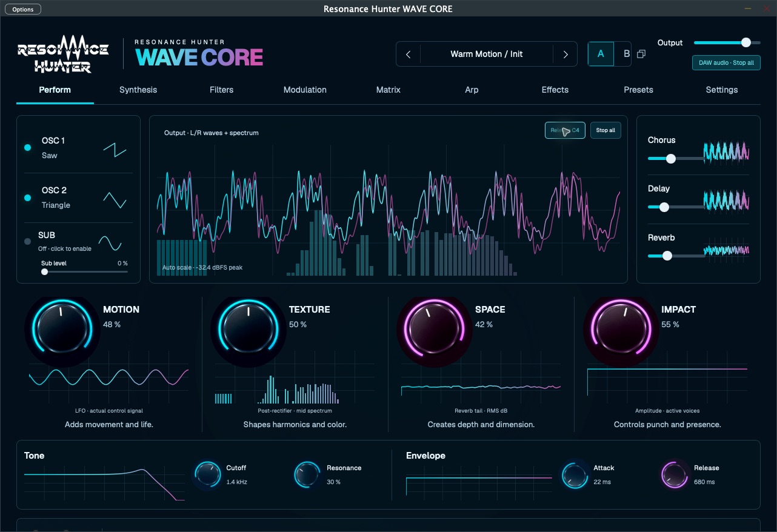Open the Matrix tab
The image size is (777, 532).
pos(388,90)
